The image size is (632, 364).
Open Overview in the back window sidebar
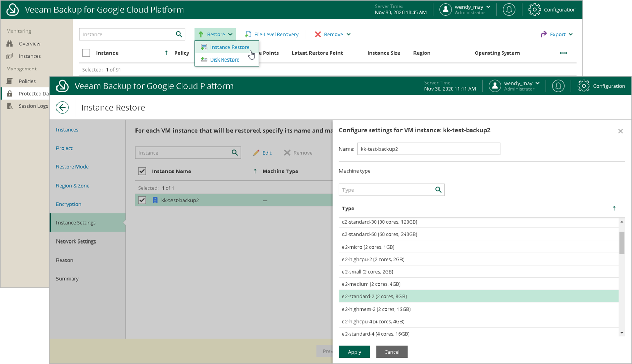30,44
